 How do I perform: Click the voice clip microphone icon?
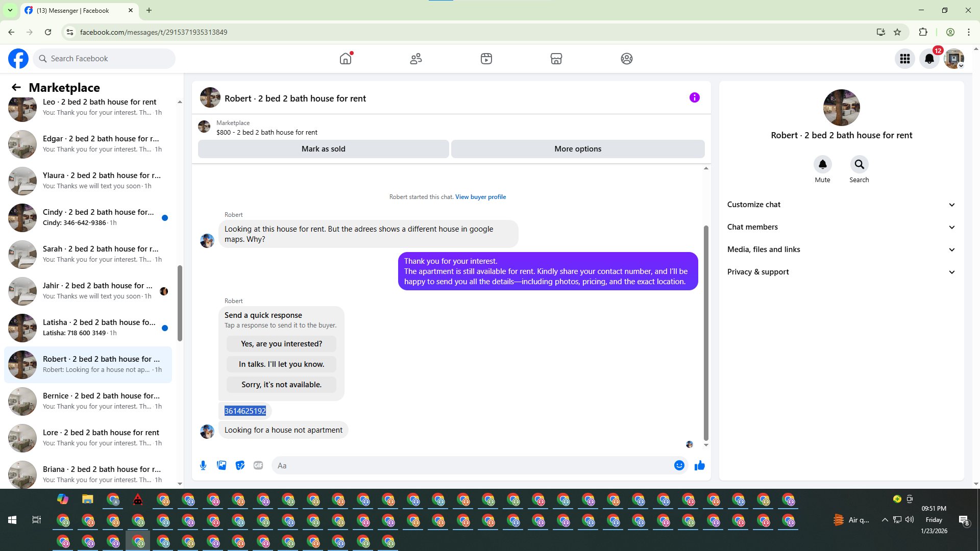point(203,465)
